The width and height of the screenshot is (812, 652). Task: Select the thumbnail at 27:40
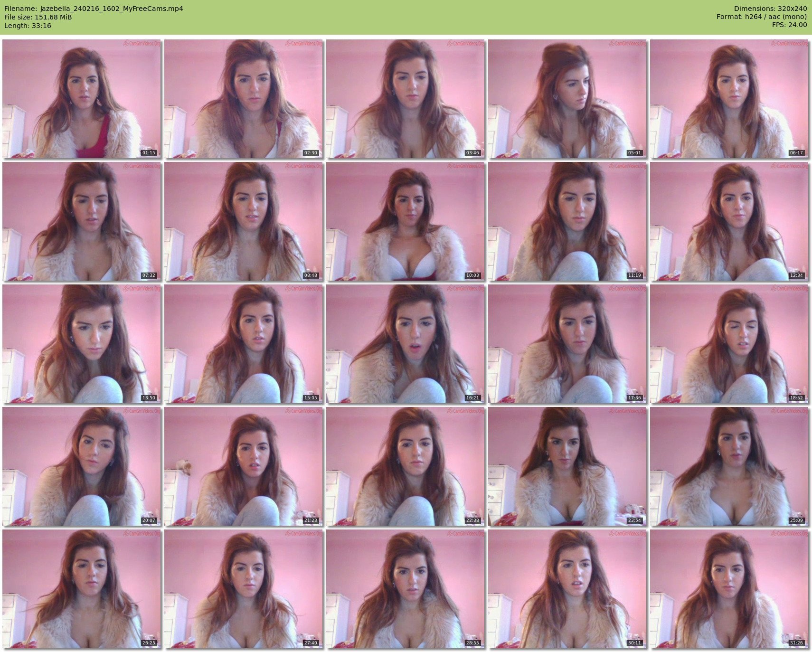[x=244, y=589]
